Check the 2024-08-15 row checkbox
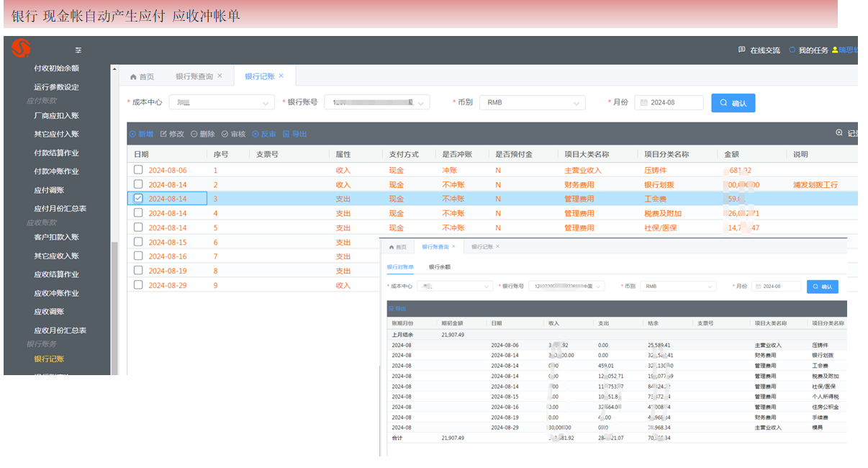 click(138, 242)
